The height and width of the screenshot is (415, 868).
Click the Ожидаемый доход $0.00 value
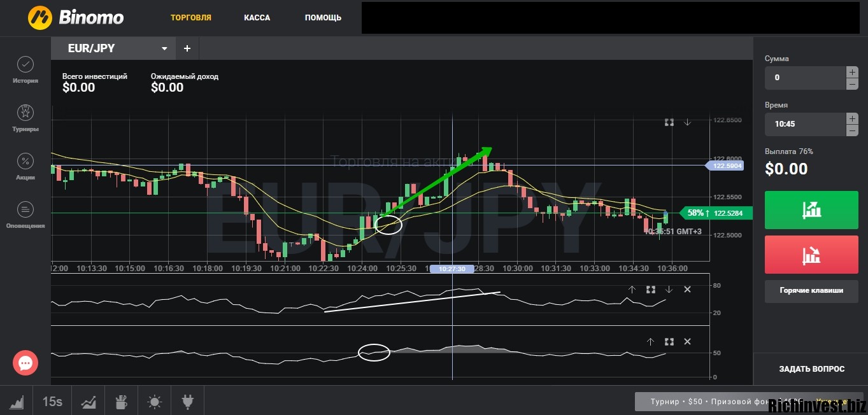pos(167,88)
